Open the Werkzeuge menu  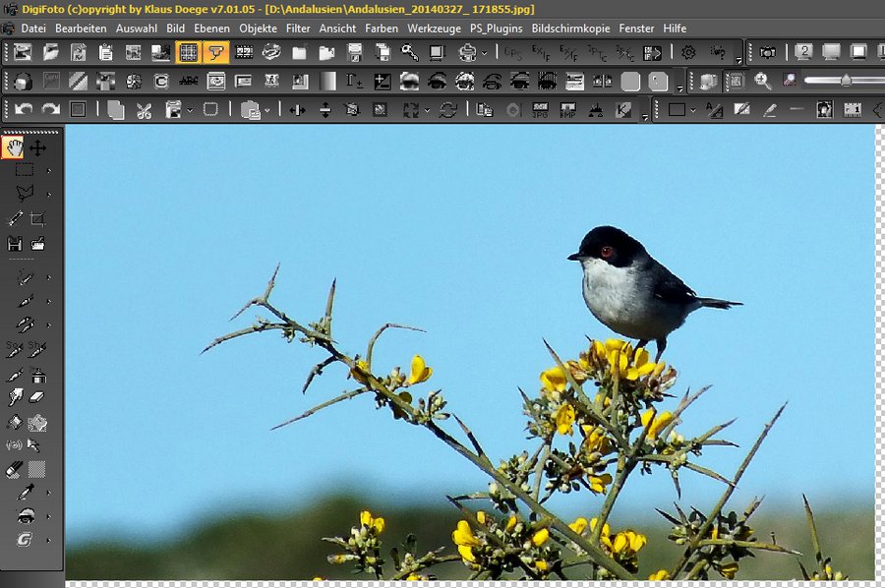click(434, 29)
